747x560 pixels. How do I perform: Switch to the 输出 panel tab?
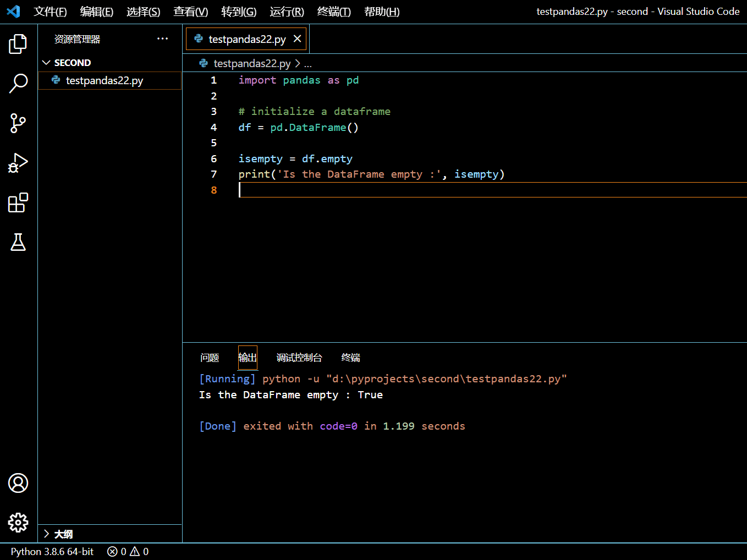tap(248, 358)
